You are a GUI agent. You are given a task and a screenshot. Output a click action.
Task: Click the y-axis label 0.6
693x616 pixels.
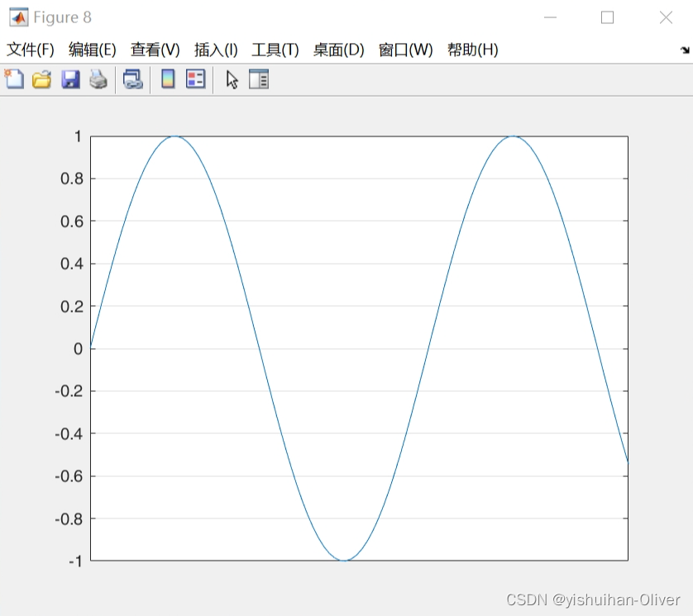coord(72,221)
